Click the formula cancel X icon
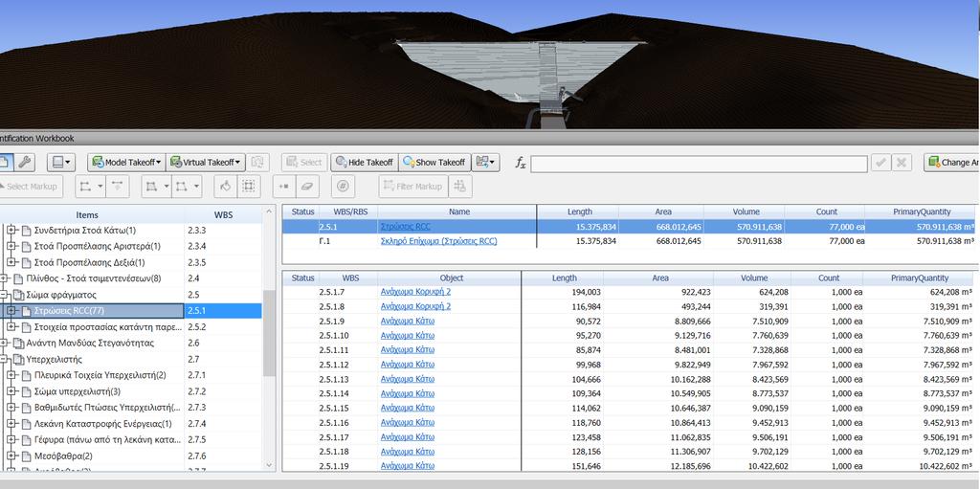 tap(902, 163)
